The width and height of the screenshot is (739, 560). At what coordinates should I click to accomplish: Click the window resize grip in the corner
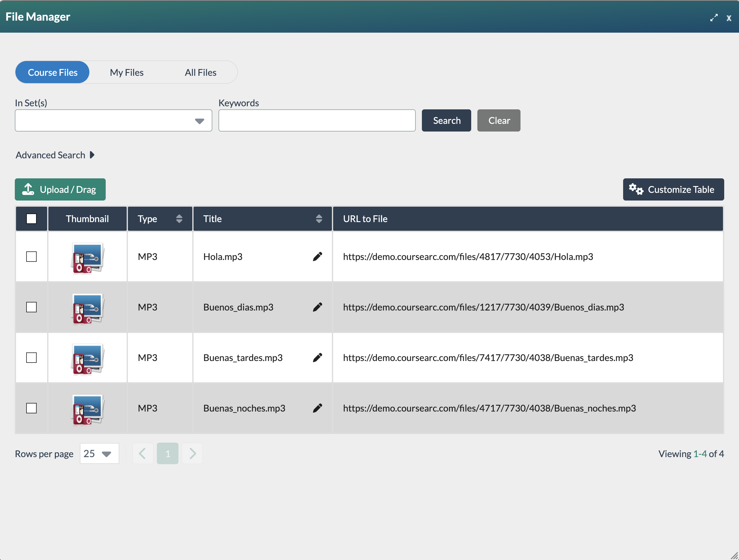(734, 555)
